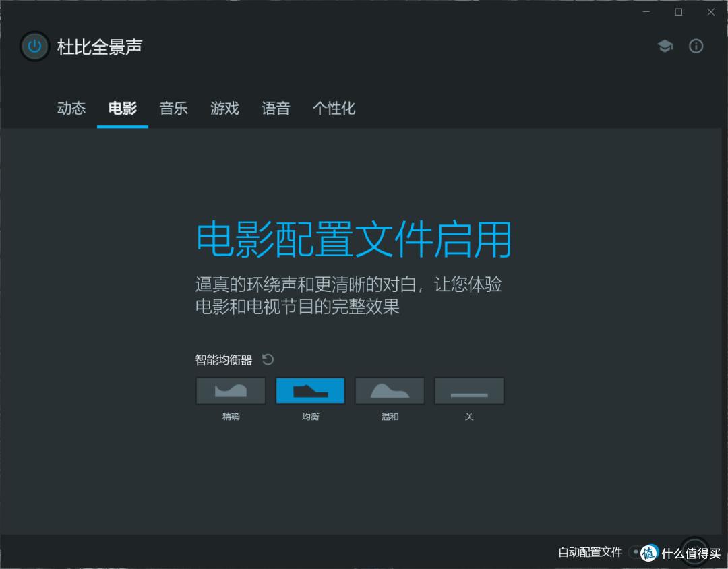Choose the 精确 equalizer preset
This screenshot has height=569, width=728.
(231, 390)
